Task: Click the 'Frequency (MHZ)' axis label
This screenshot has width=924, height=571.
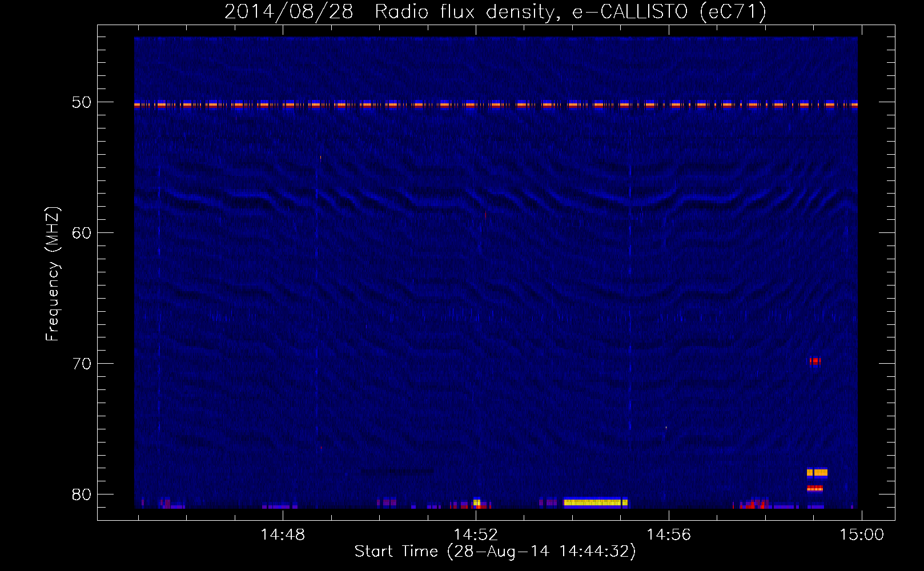Action: 52,274
